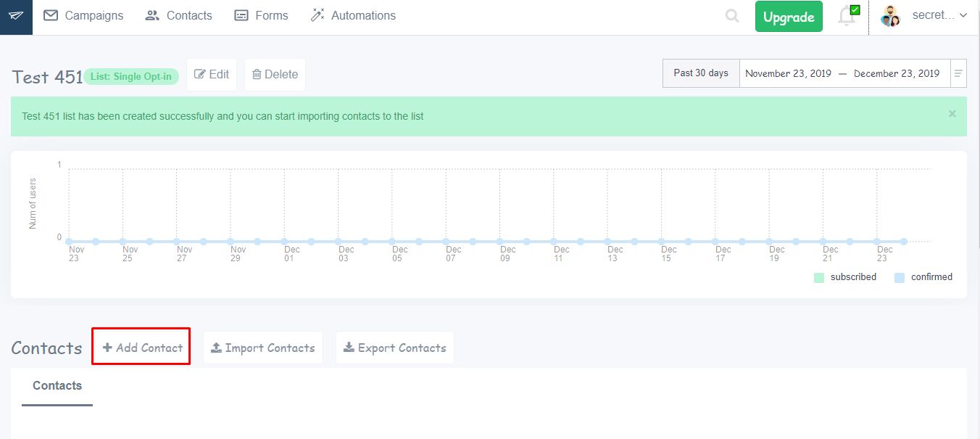Dismiss the green success notification

tap(952, 114)
